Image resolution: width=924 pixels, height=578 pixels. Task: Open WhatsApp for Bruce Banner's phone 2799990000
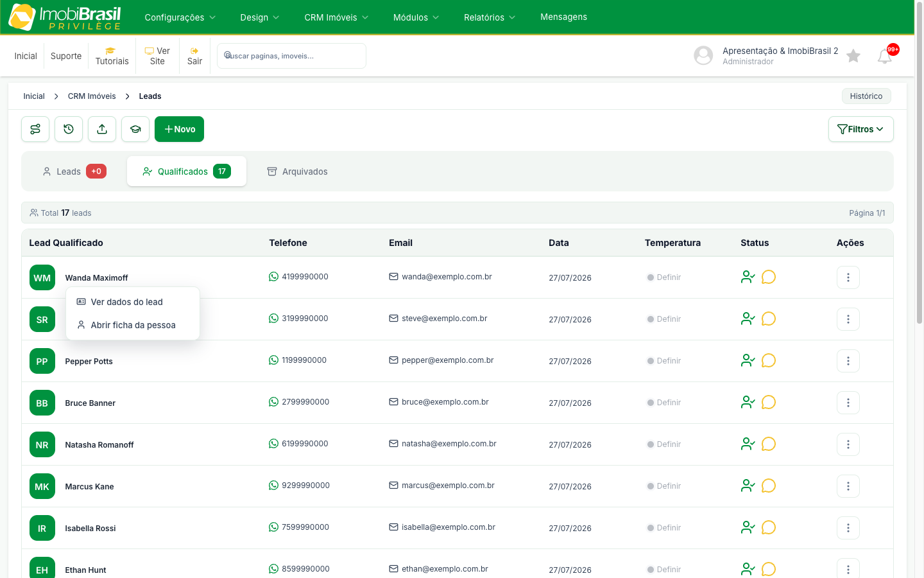273,402
